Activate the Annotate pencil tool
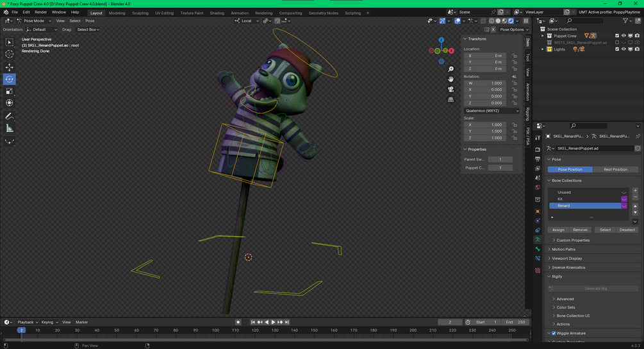The width and height of the screenshot is (644, 349). click(x=9, y=116)
